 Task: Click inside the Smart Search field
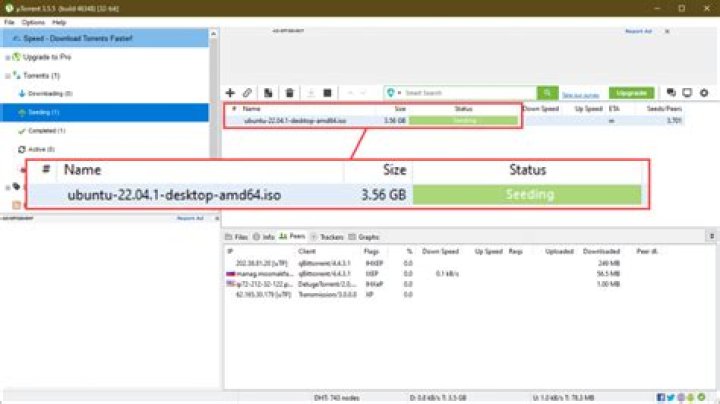tap(469, 93)
